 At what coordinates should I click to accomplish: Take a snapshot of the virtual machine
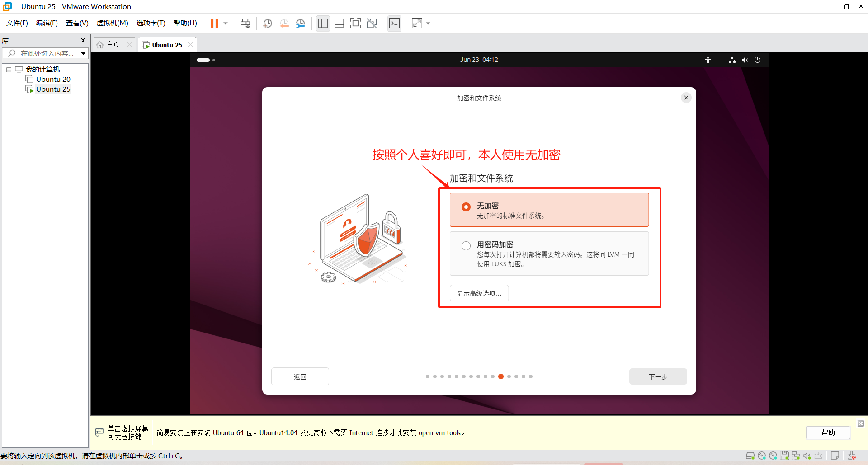point(267,23)
